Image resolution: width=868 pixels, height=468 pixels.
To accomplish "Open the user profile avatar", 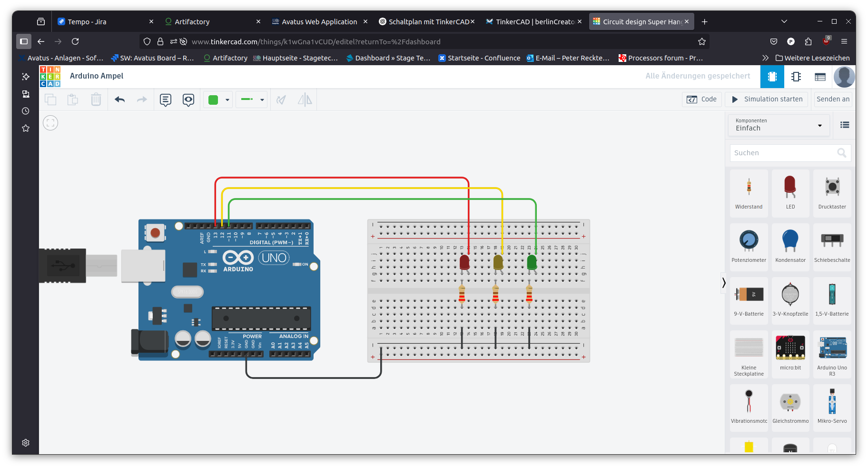I will pos(844,77).
